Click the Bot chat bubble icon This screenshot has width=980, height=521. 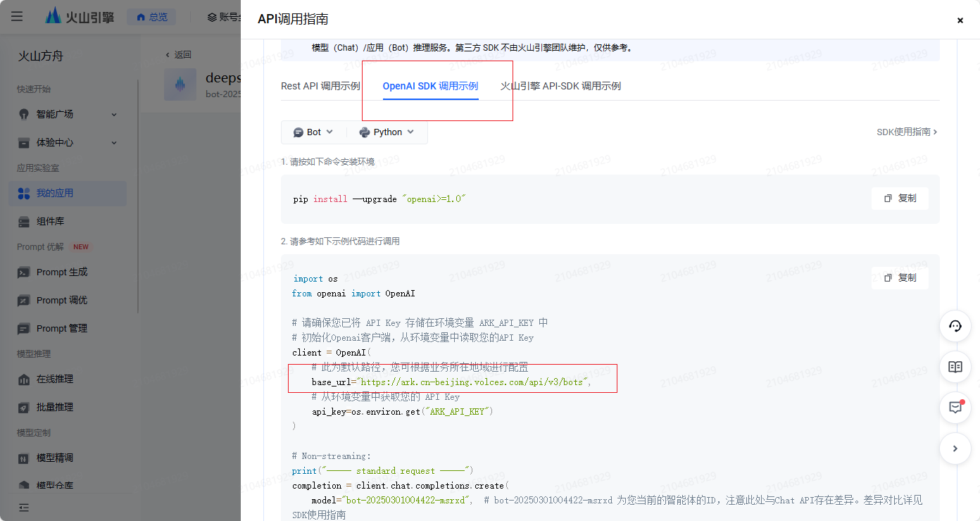pyautogui.click(x=299, y=132)
